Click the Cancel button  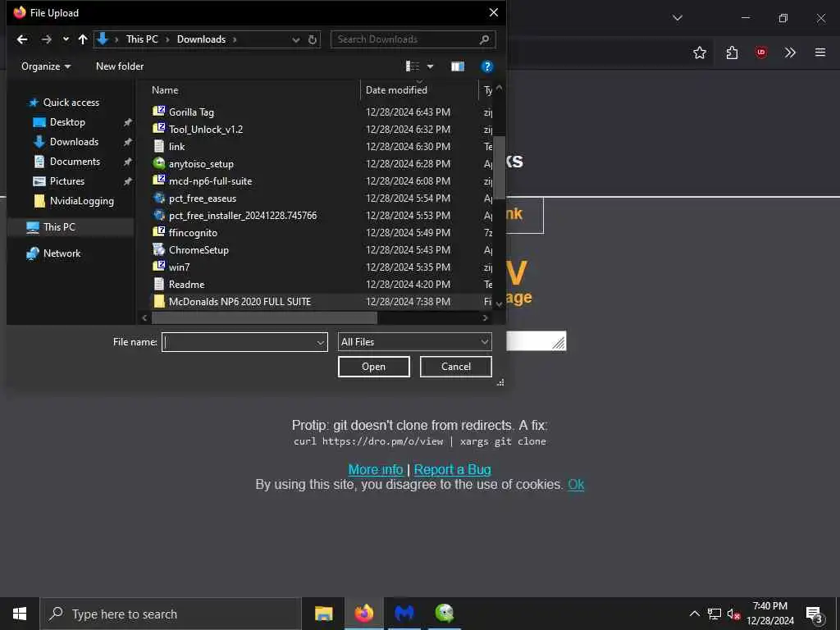[x=456, y=367]
